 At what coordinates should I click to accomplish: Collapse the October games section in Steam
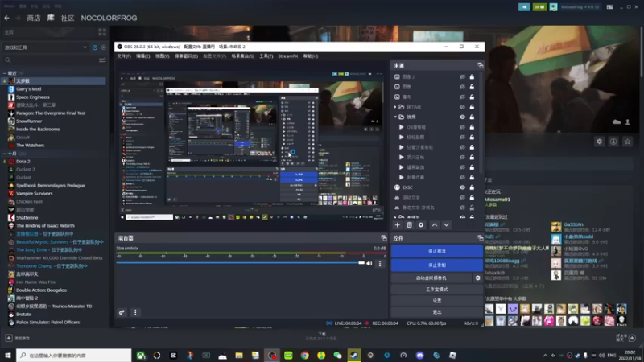tap(5, 154)
